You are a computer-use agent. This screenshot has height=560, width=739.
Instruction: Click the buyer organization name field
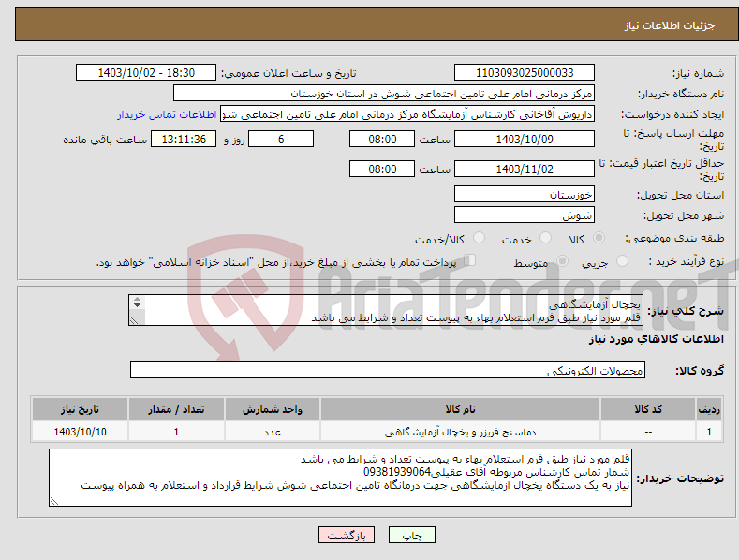click(384, 94)
